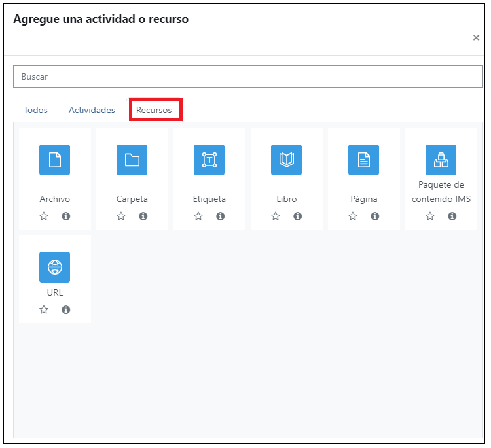Open the Actividades tab

(x=92, y=110)
